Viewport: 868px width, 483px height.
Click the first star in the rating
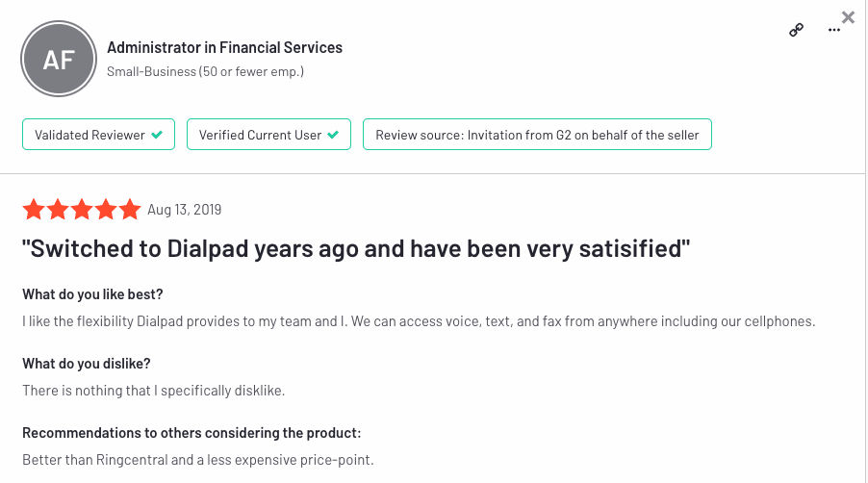click(35, 210)
